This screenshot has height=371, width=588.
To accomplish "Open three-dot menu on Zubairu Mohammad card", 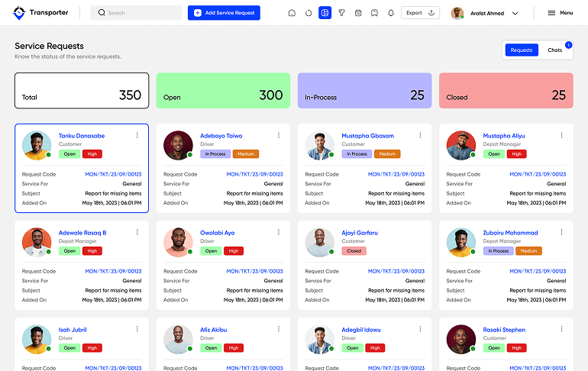I will pyautogui.click(x=561, y=232).
